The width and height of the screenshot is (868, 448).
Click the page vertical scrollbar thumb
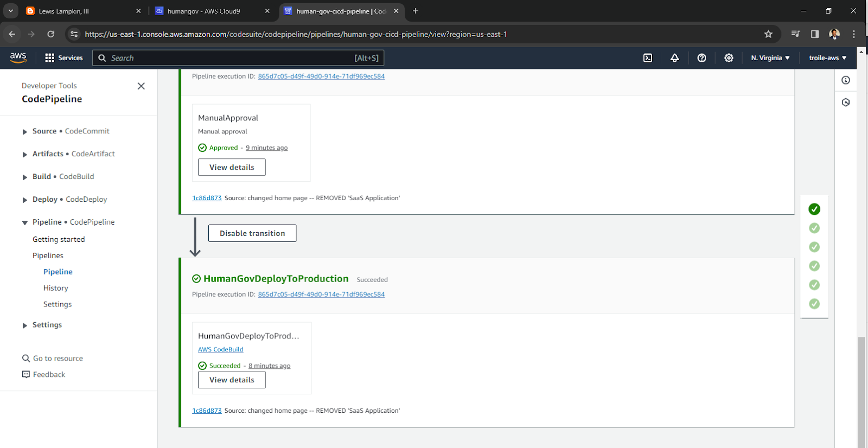click(861, 392)
